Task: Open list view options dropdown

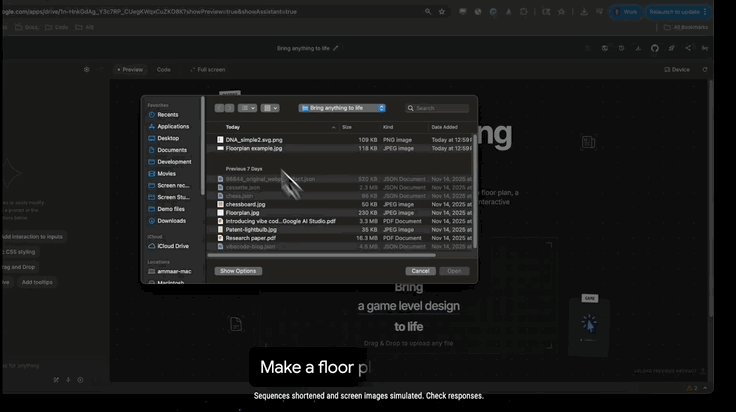Action: [248, 108]
